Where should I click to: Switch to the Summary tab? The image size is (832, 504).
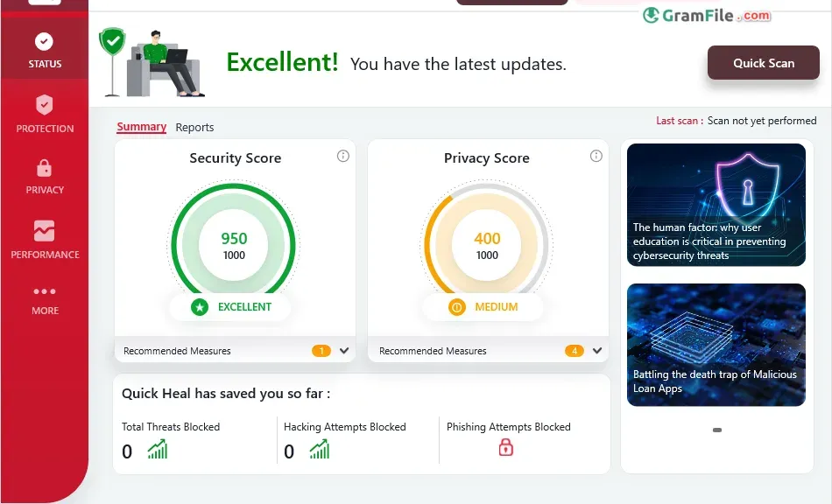142,127
